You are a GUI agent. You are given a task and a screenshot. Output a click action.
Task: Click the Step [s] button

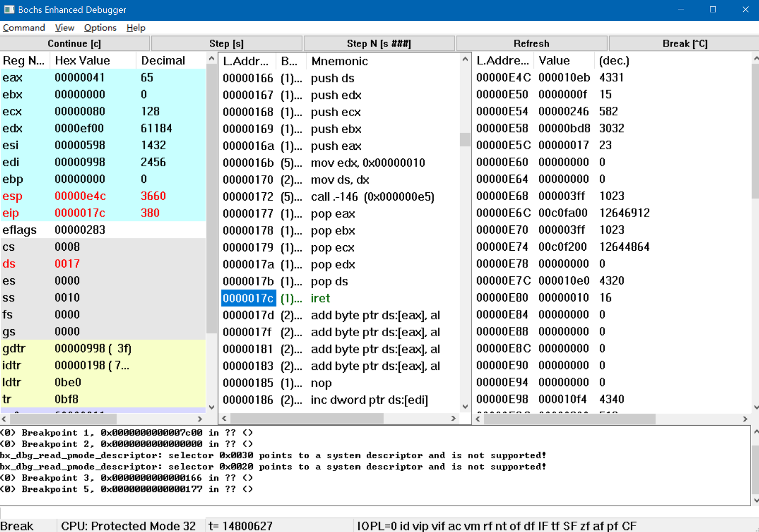tap(226, 44)
